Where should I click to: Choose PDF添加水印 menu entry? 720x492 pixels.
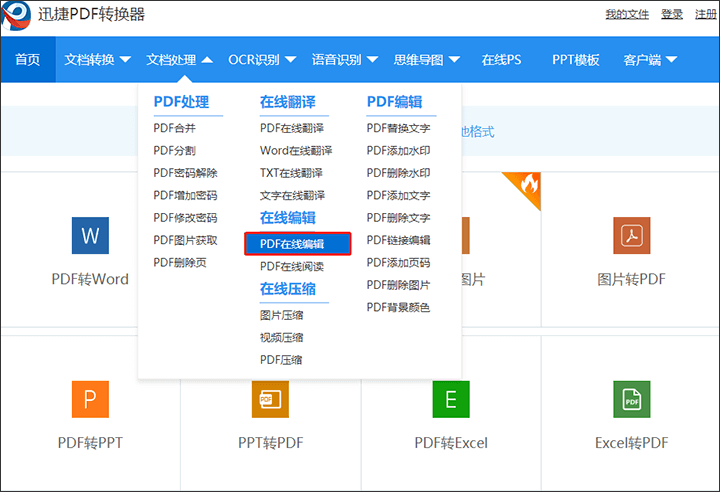399,151
